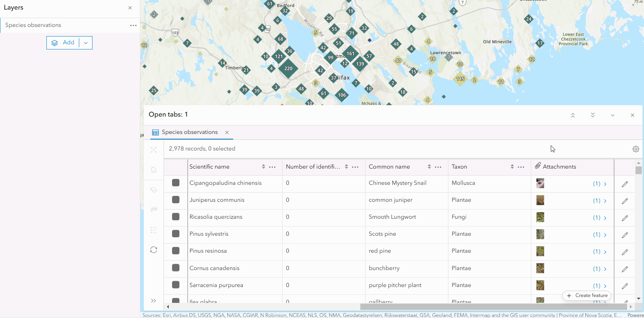Image resolution: width=644 pixels, height=318 pixels.
Task: Select the Cipangopaludina chinensis row checkbox
Action: click(176, 183)
